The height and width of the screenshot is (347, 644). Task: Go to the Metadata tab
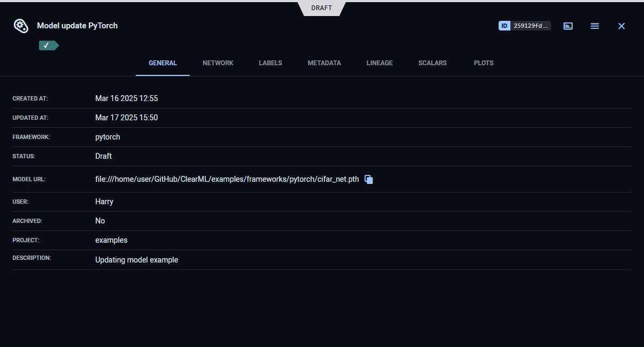click(324, 63)
